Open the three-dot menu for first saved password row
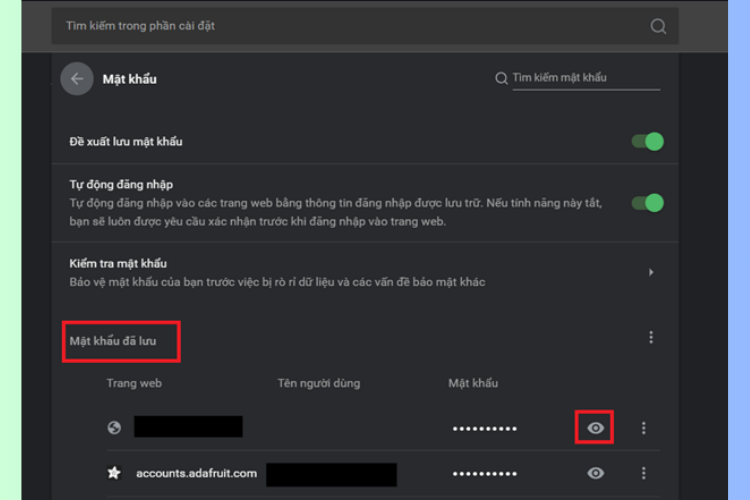This screenshot has height=500, width=750. click(x=643, y=428)
